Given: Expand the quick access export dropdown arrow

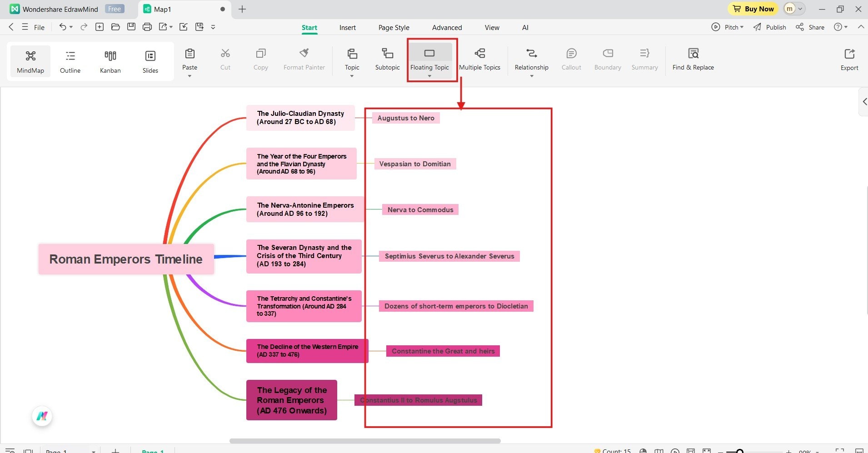Looking at the screenshot, I should [x=171, y=27].
